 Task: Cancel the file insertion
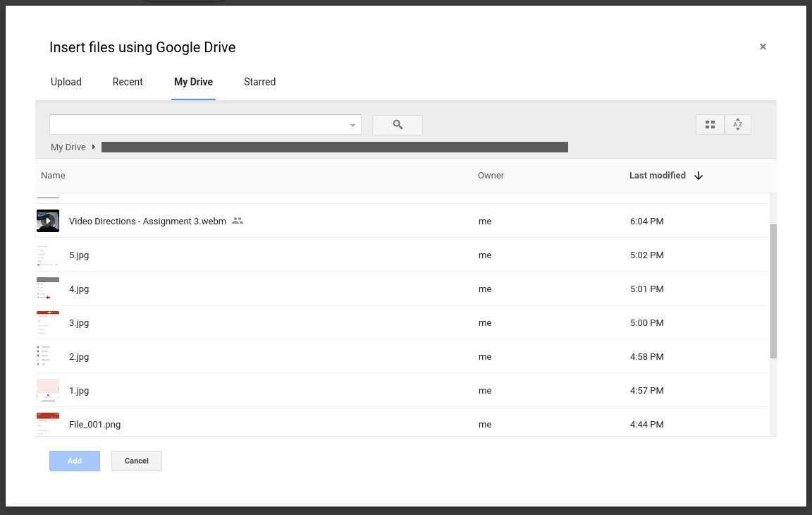(x=136, y=461)
